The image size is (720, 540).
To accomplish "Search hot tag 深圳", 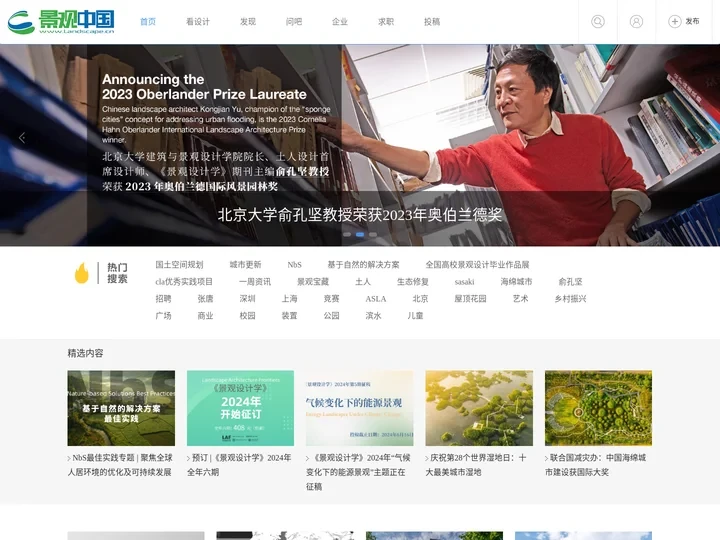I will click(x=247, y=298).
